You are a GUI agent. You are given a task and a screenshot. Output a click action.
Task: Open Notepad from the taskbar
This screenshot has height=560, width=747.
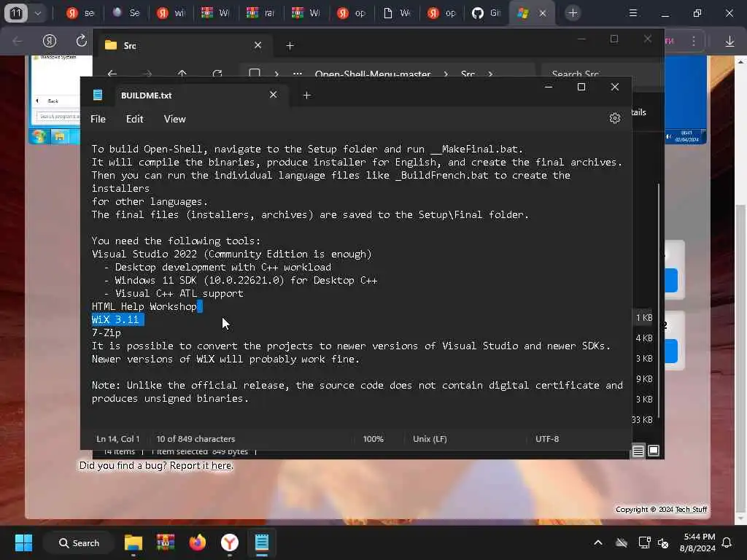[262, 542]
